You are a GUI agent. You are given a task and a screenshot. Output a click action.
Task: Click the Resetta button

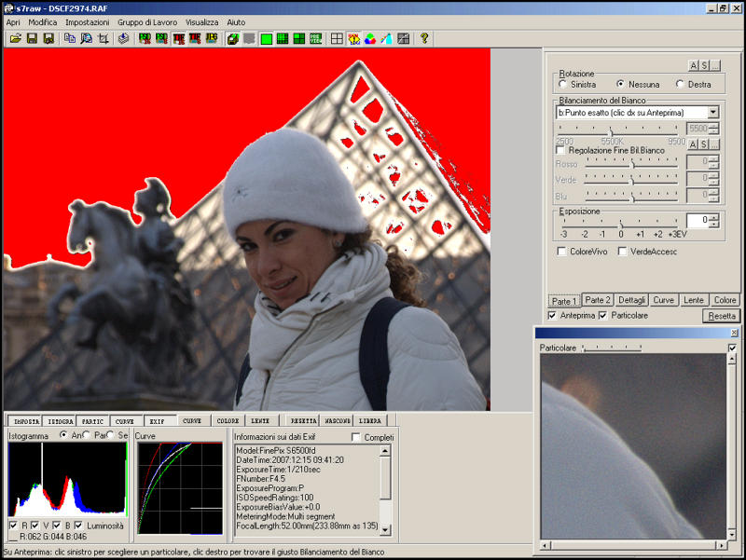pos(722,316)
